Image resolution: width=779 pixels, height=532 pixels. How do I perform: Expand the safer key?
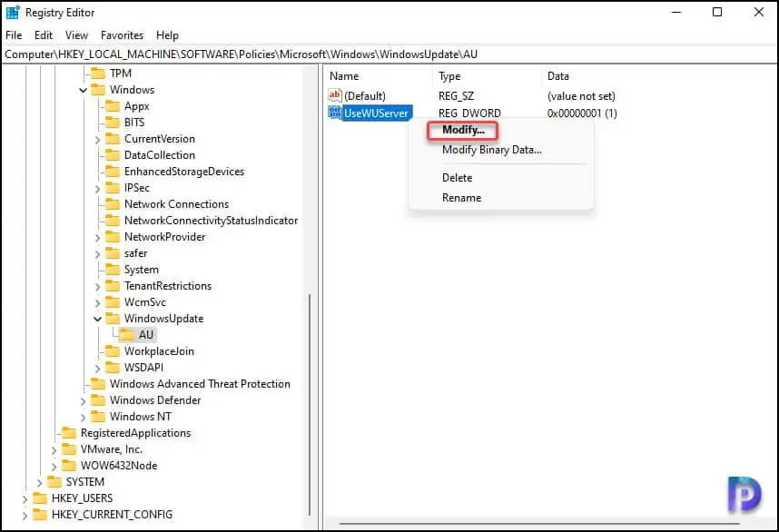point(97,254)
